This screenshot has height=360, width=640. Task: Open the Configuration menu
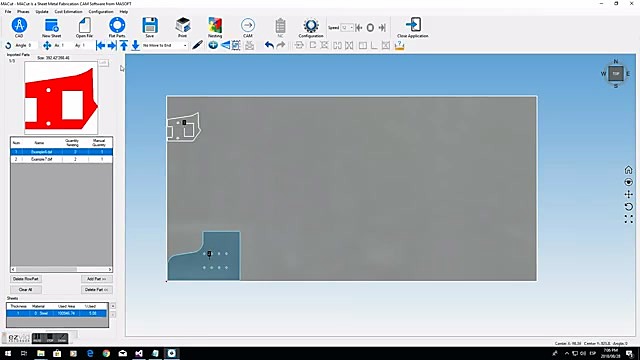pos(101,12)
